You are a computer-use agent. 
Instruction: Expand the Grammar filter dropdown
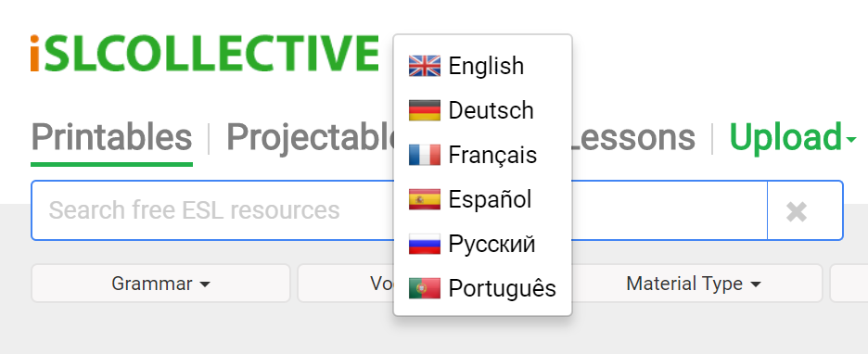point(160,284)
